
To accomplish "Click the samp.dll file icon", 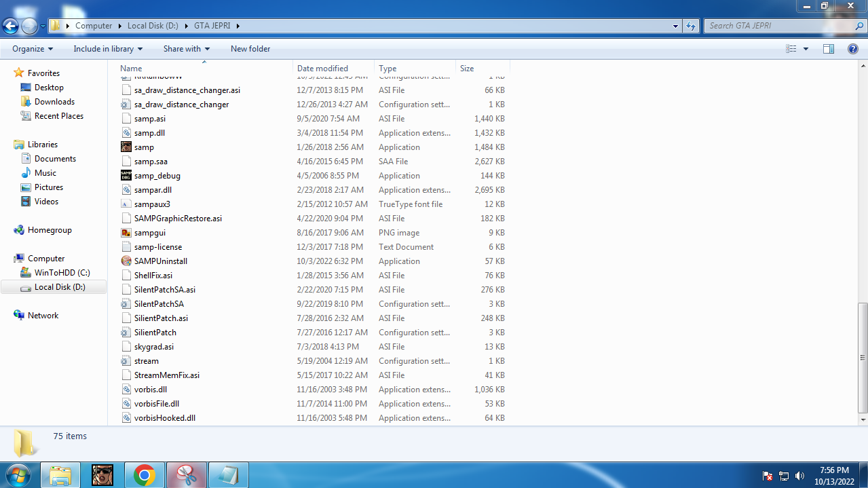I will 126,133.
